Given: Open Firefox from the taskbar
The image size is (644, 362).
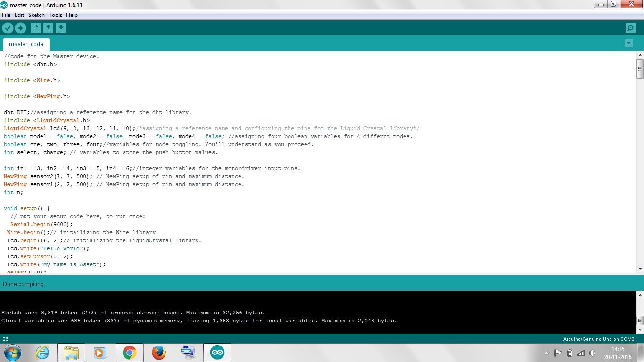Looking at the screenshot, I should coord(159,353).
